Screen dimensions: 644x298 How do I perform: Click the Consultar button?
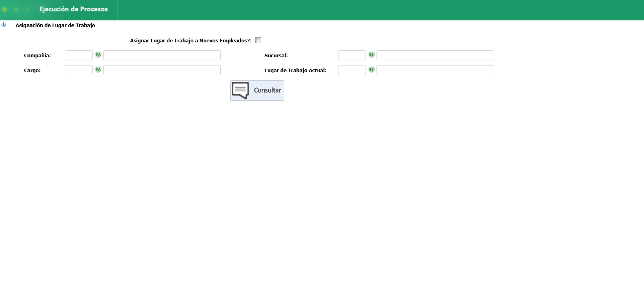(x=257, y=91)
